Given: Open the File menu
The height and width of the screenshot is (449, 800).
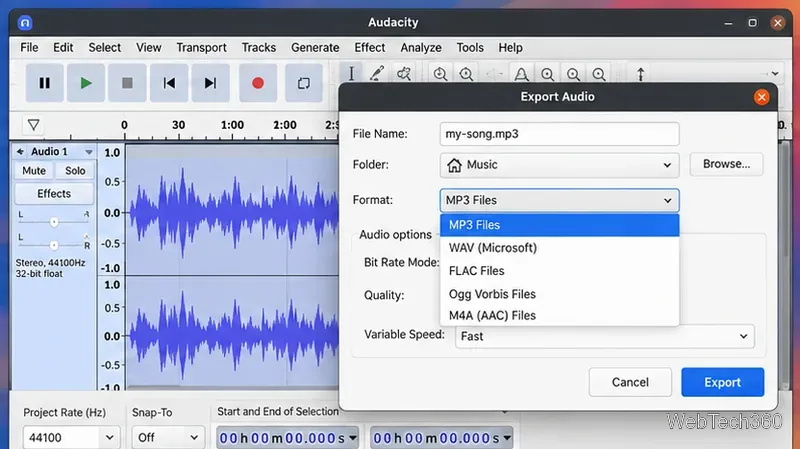Looking at the screenshot, I should click(29, 47).
